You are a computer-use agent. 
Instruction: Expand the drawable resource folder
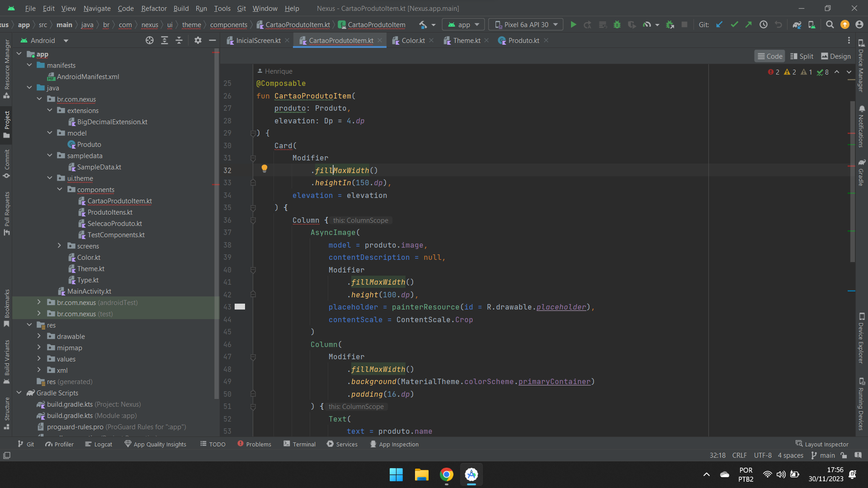(39, 336)
